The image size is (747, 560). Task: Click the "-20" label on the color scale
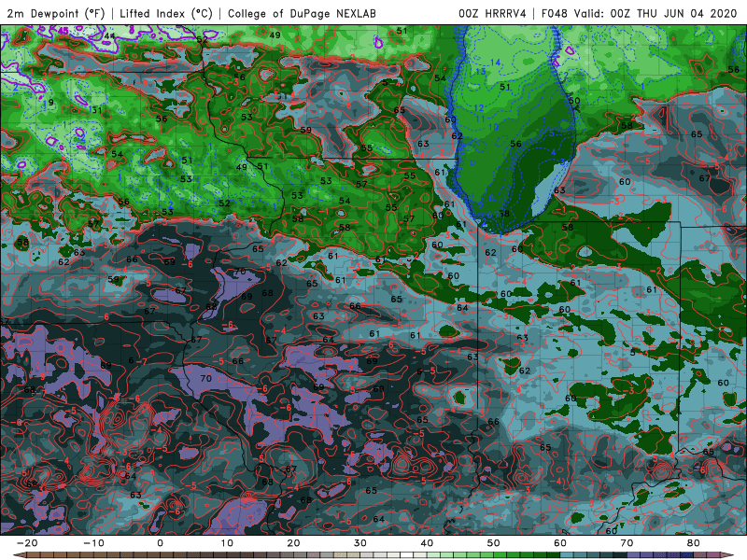(x=27, y=543)
